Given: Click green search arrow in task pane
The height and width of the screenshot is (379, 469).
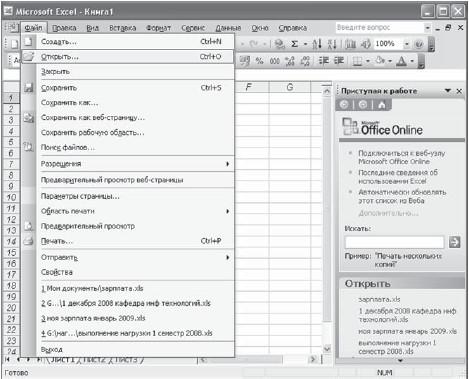Looking at the screenshot, I should point(455,242).
